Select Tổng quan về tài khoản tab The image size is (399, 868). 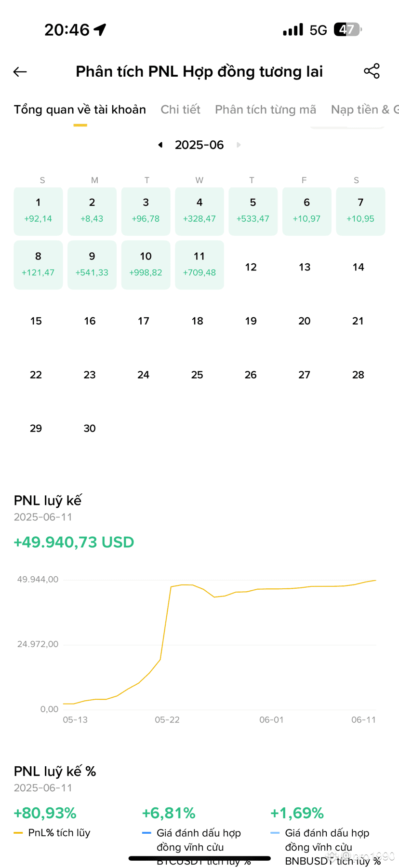coord(80,109)
